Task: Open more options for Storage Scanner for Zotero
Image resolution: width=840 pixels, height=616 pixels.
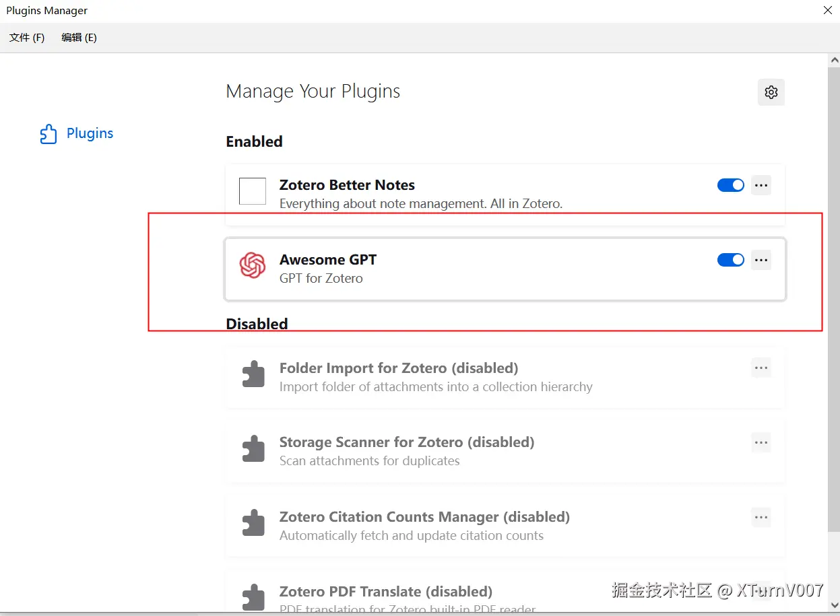Action: click(x=761, y=442)
